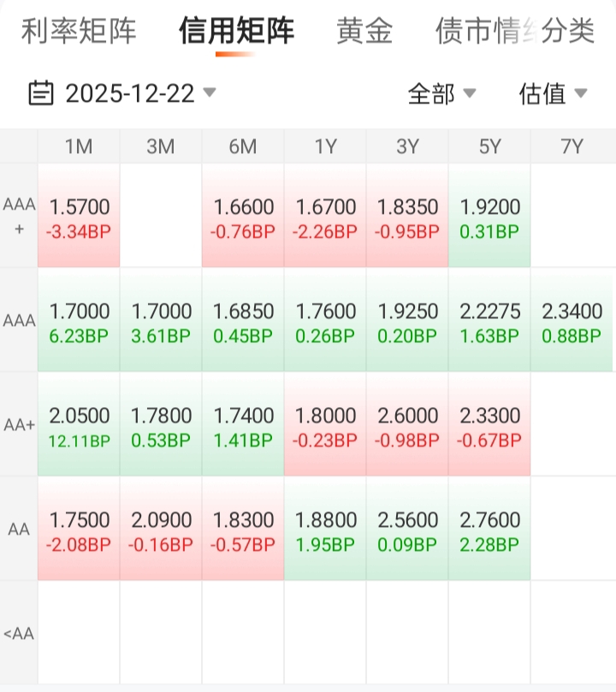Click the calendar icon beside the date
The image size is (616, 692).
click(41, 92)
